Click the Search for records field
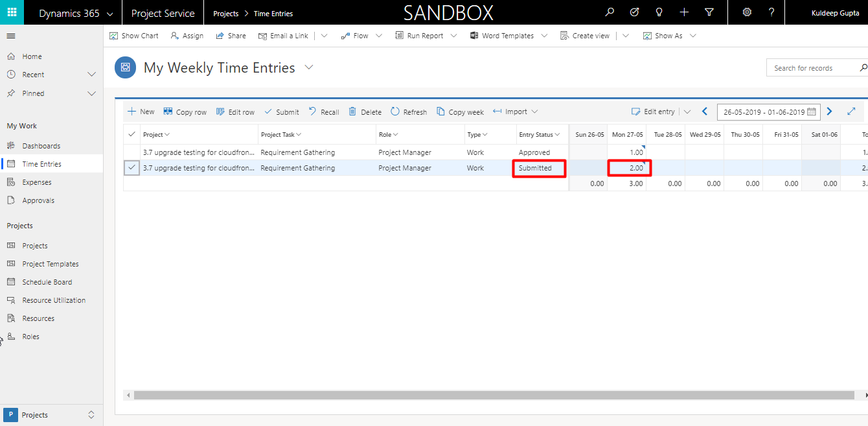This screenshot has width=868, height=426. 813,68
